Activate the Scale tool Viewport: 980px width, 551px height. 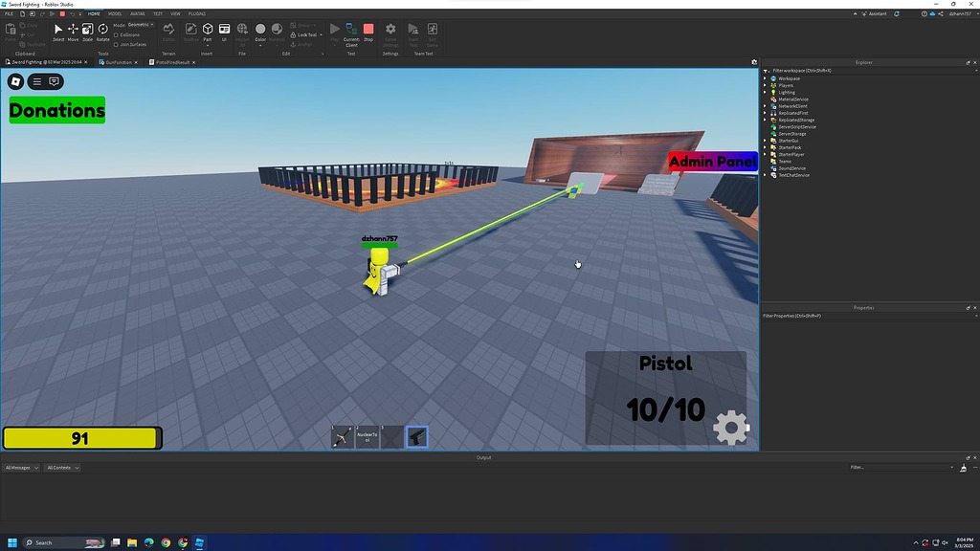[x=87, y=33]
